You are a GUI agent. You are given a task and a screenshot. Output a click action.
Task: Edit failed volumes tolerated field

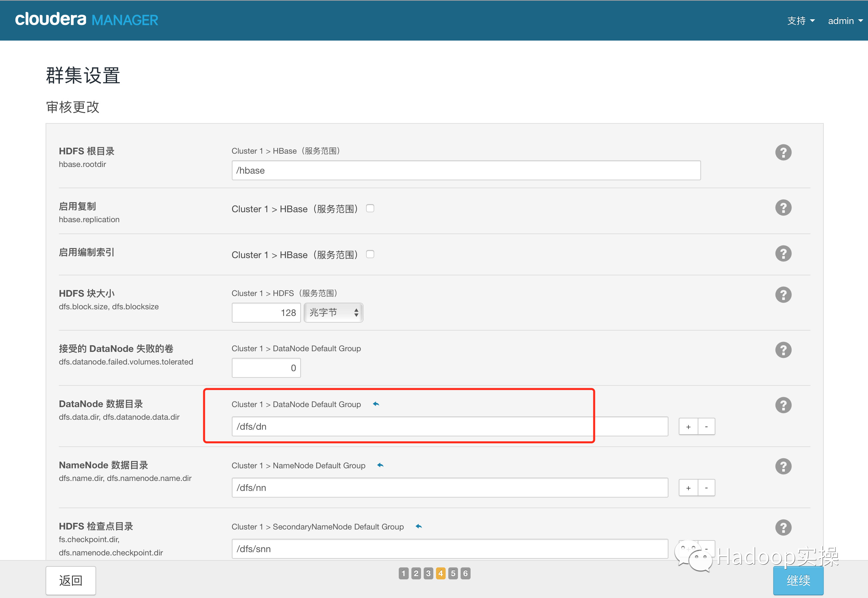[x=266, y=368]
